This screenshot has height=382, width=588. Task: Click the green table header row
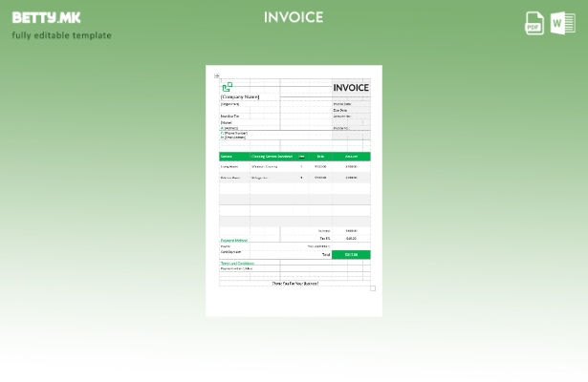(294, 157)
